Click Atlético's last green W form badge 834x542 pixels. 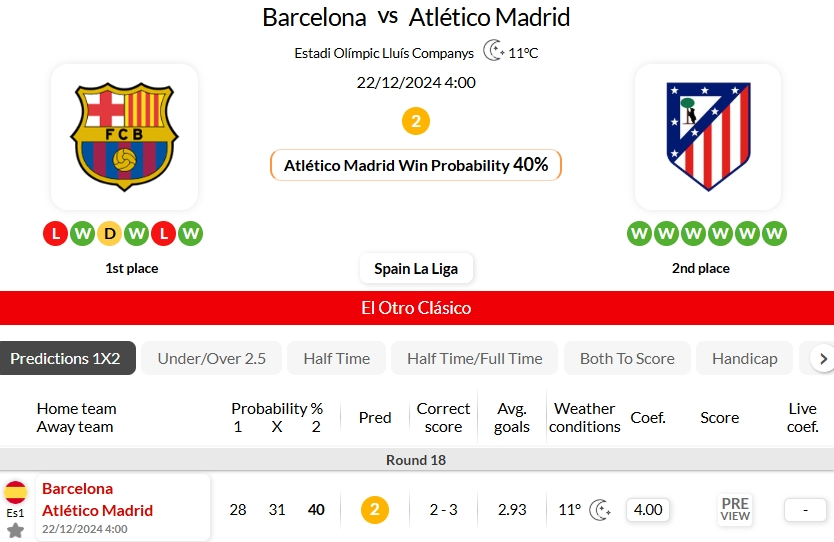[x=774, y=234]
